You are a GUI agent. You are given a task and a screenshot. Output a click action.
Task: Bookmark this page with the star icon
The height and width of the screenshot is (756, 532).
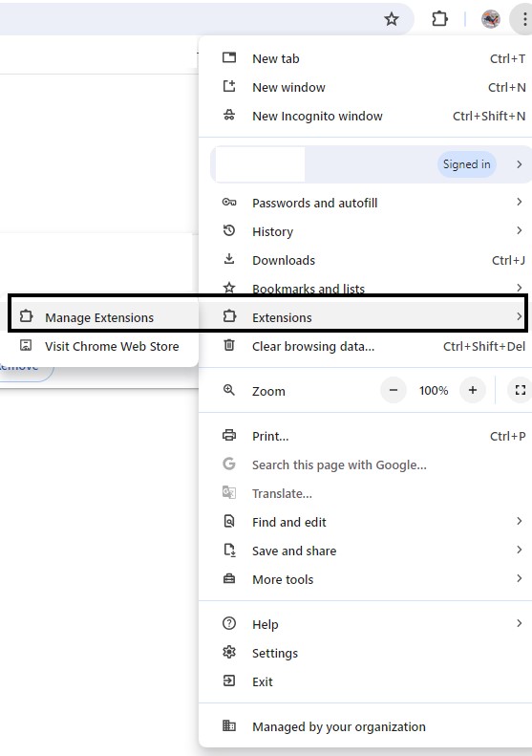click(x=392, y=19)
